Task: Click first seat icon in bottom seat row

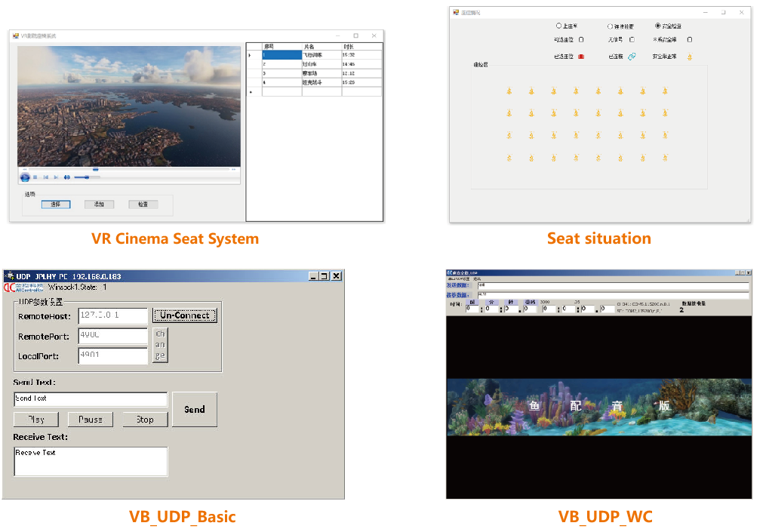Action: [x=509, y=158]
